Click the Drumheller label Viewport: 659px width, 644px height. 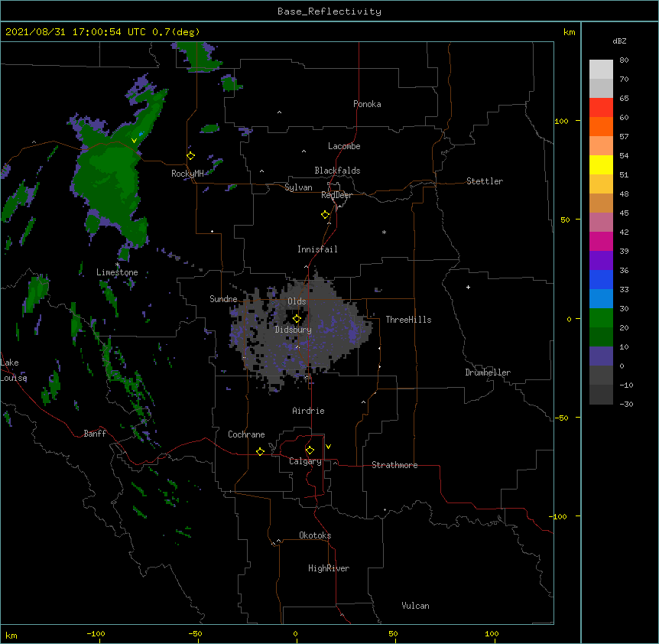[488, 372]
